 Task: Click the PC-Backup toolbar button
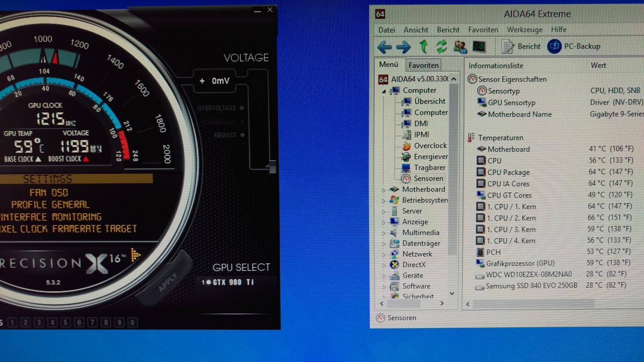click(x=574, y=46)
